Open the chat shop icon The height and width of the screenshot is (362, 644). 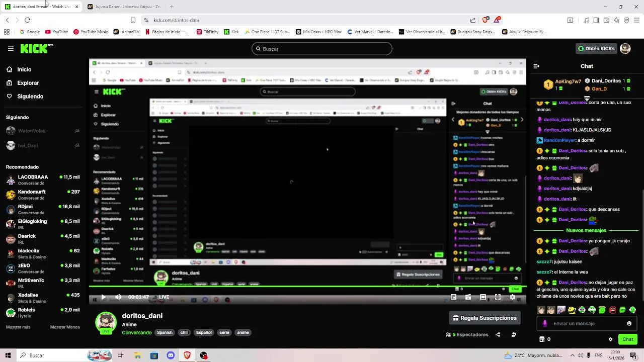click(x=542, y=339)
